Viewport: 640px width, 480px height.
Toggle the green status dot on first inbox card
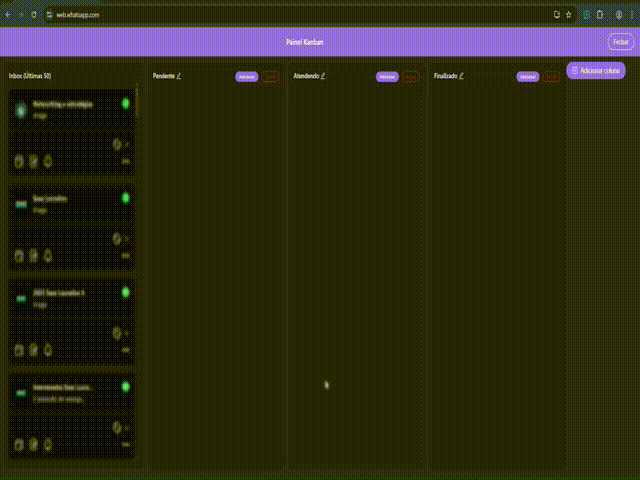tap(126, 103)
